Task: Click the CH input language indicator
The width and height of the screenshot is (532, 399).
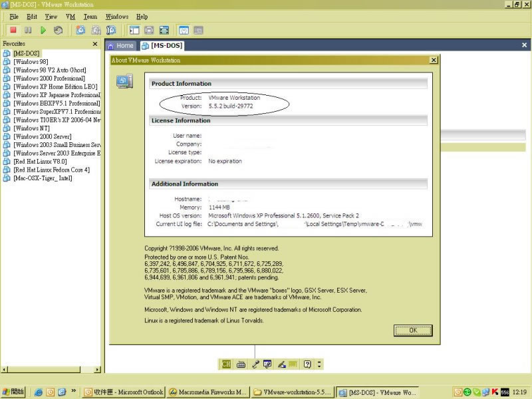Action: [226, 364]
